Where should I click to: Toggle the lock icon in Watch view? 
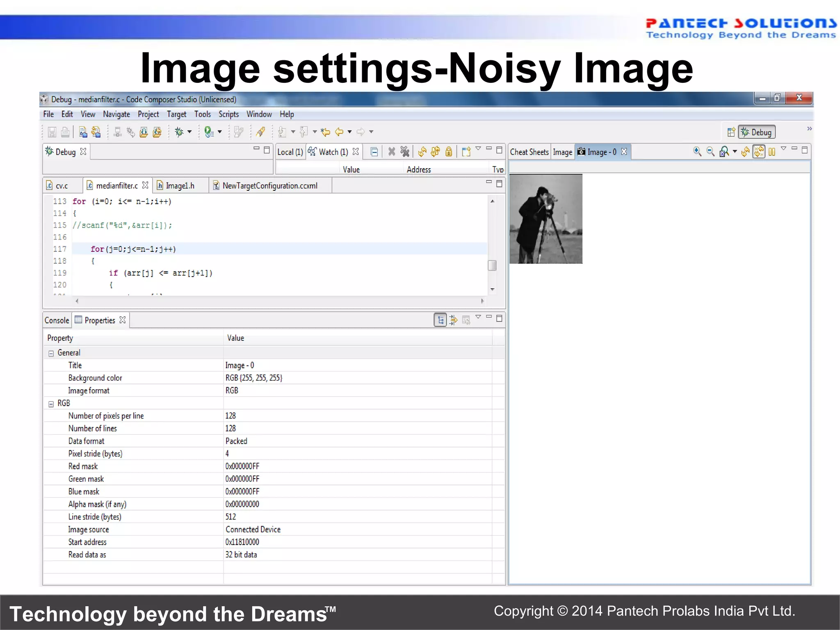(449, 152)
